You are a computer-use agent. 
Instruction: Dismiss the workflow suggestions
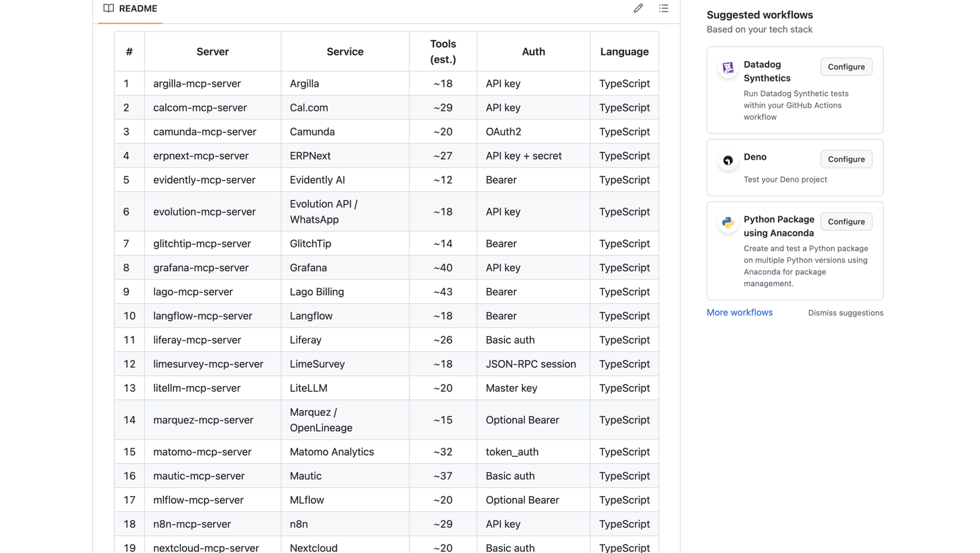(x=845, y=312)
